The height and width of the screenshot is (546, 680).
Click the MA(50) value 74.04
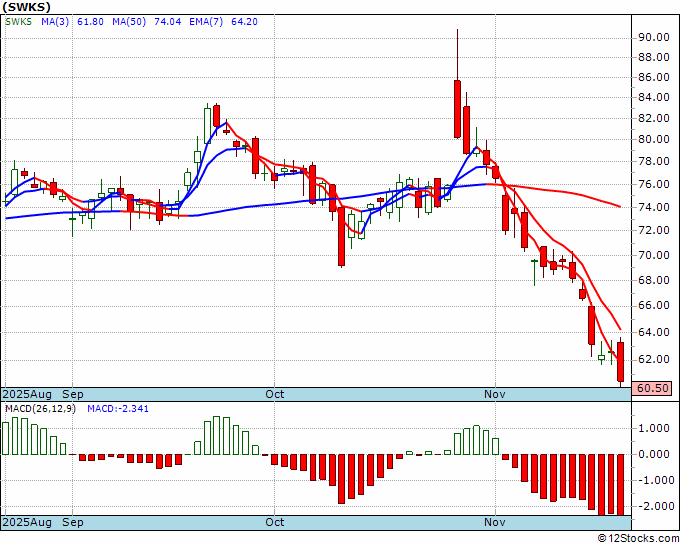[x=168, y=22]
